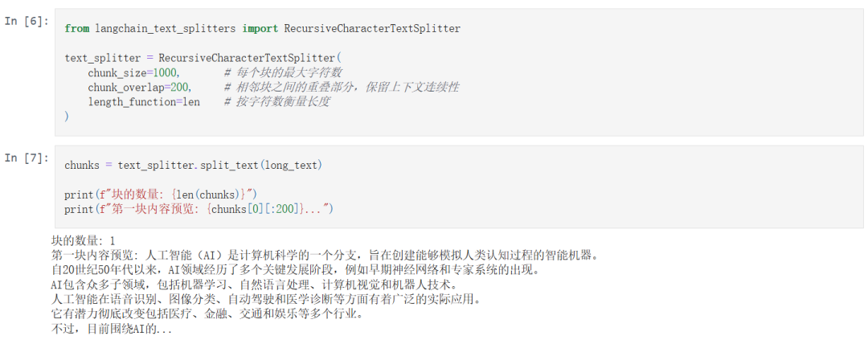Click the output line starting 它有潜力彻底改变
The width and height of the screenshot is (868, 340).
click(x=207, y=314)
